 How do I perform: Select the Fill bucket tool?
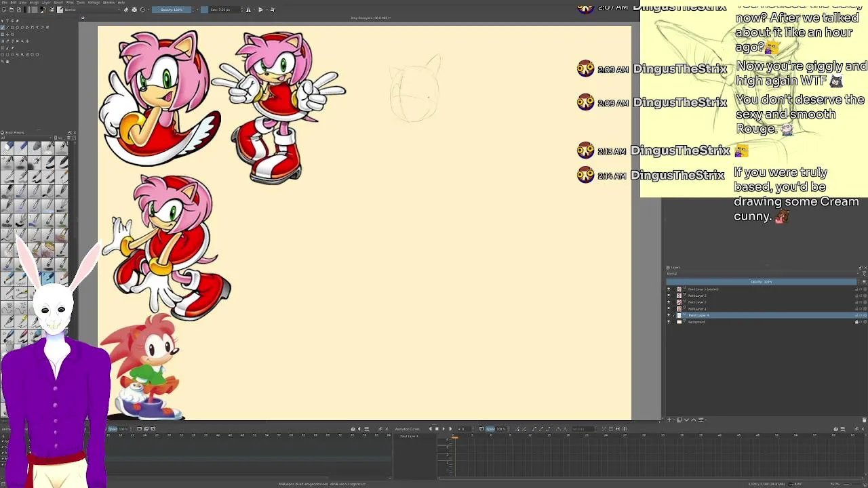point(22,41)
